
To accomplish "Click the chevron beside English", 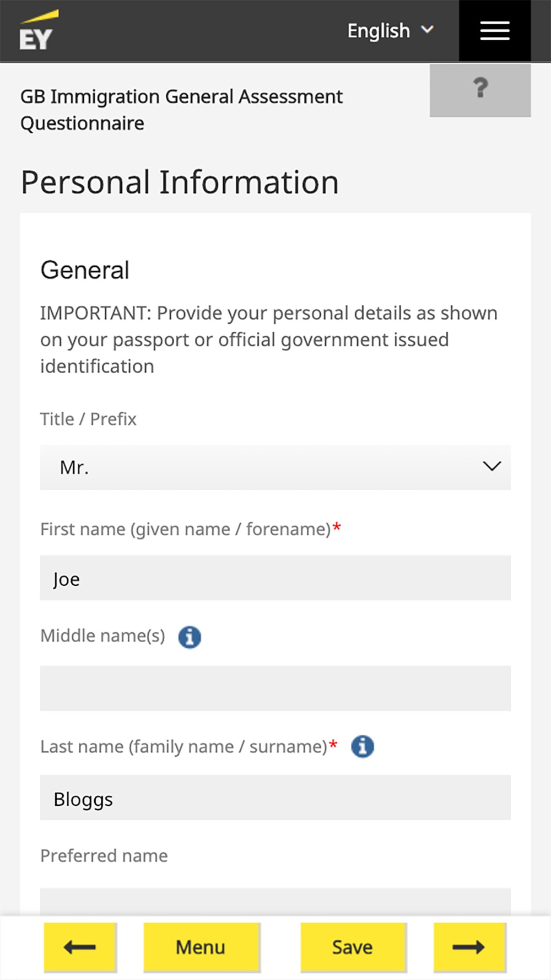I will coord(428,30).
